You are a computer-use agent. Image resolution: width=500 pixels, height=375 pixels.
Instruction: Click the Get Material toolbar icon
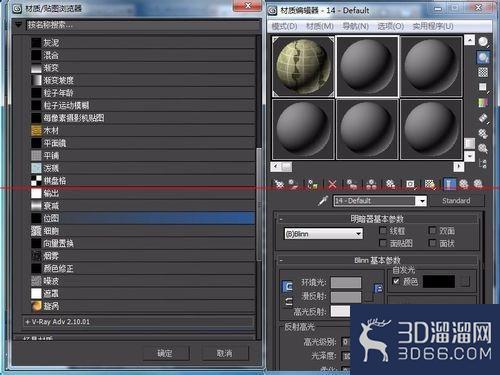pyautogui.click(x=278, y=184)
